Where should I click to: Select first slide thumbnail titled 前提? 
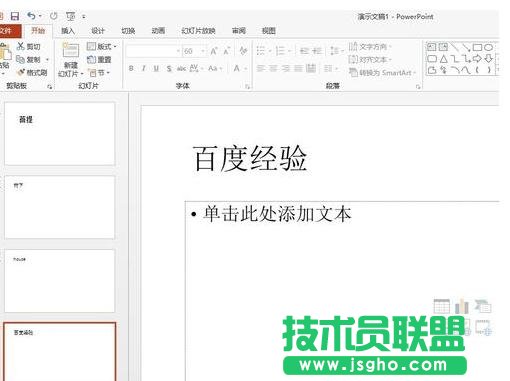click(60, 134)
